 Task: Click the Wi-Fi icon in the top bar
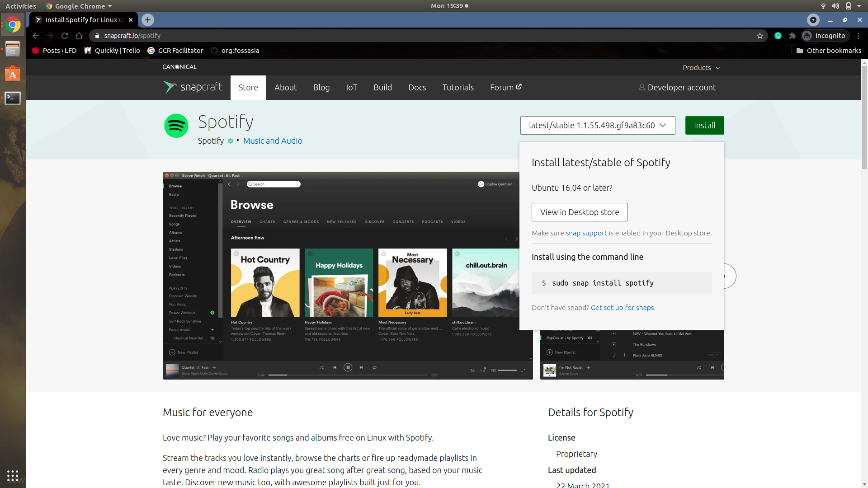pos(822,6)
